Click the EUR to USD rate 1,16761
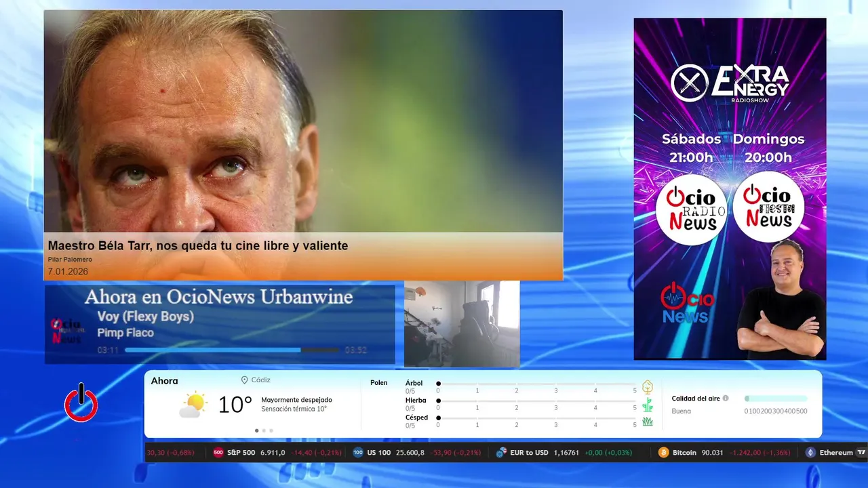Viewport: 868px width, 488px height. (x=566, y=453)
